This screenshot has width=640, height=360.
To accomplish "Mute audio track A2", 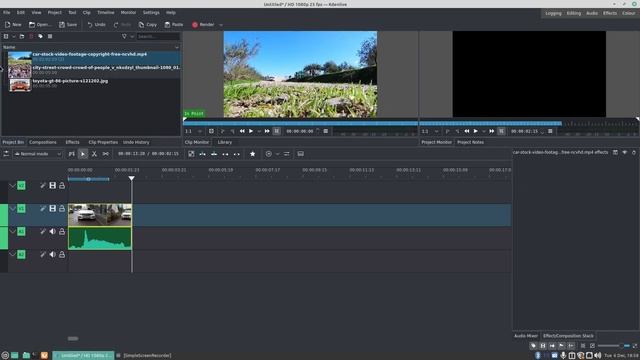I will pos(53,255).
